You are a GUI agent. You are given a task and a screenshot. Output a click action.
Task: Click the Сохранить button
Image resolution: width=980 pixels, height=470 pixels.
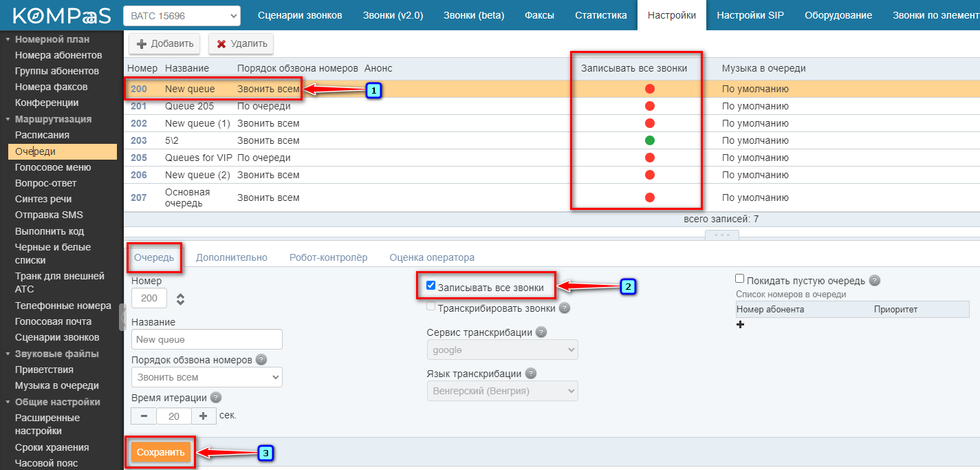pos(161,452)
